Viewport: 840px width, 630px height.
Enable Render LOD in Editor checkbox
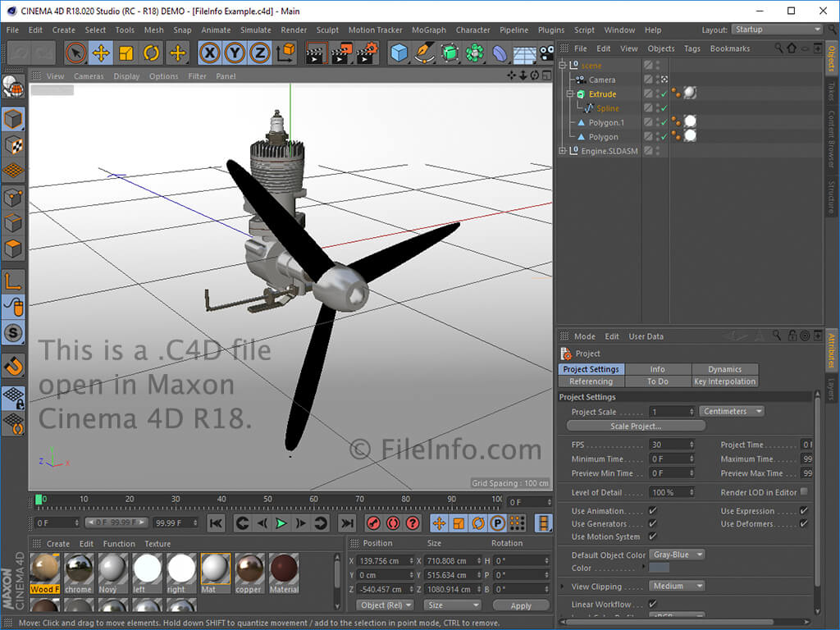coord(804,491)
